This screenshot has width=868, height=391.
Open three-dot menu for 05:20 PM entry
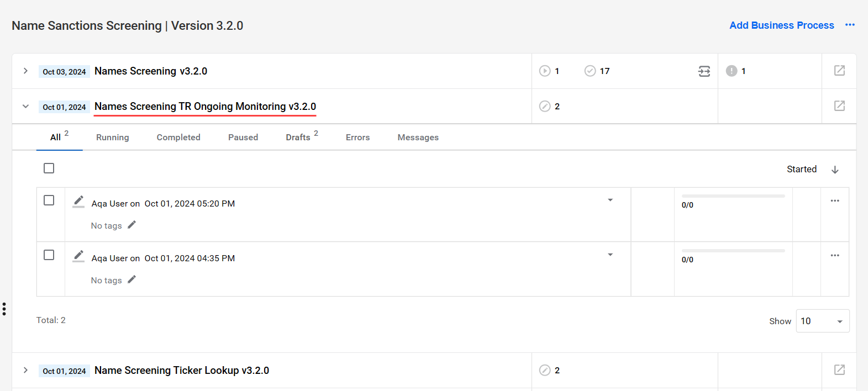[x=835, y=200]
